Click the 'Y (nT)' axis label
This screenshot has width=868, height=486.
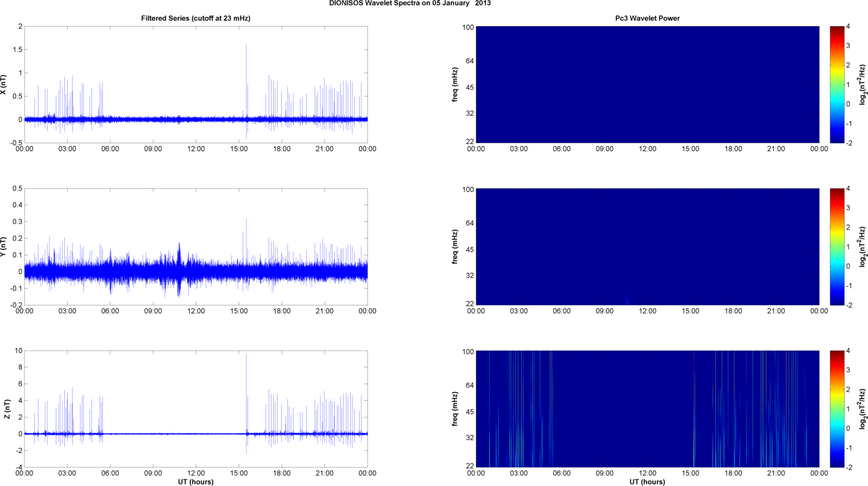pos(3,247)
